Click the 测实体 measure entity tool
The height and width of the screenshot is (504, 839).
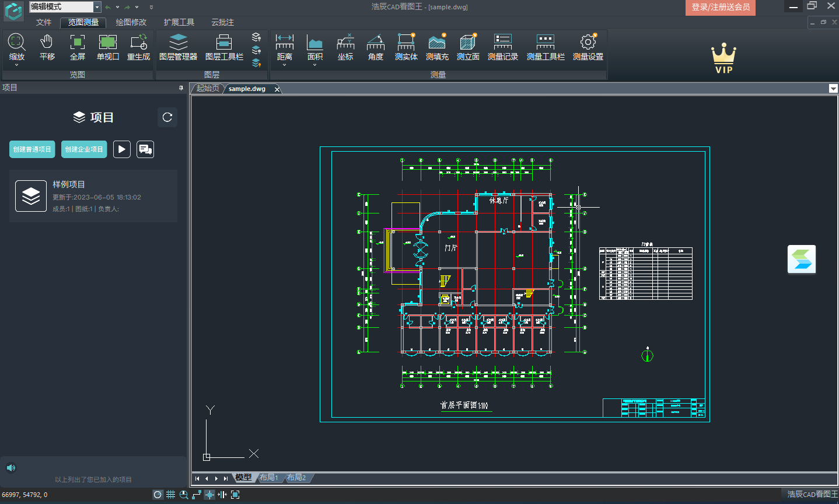406,47
